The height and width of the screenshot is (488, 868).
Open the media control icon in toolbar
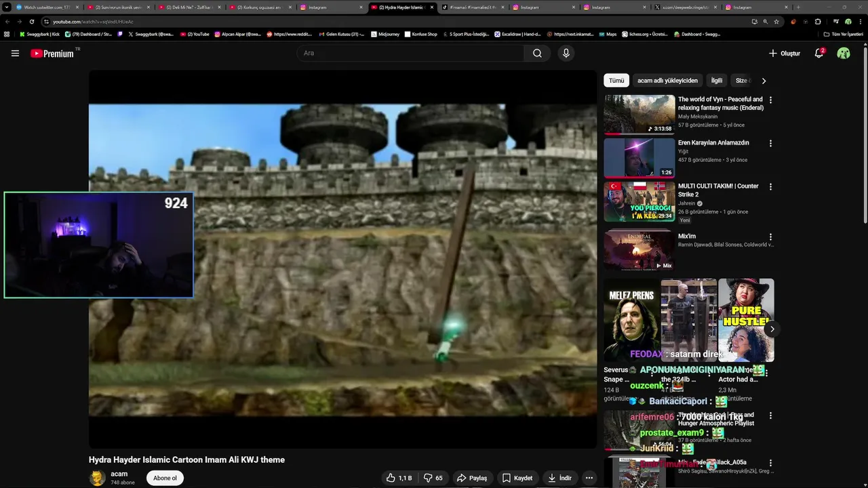[837, 21]
